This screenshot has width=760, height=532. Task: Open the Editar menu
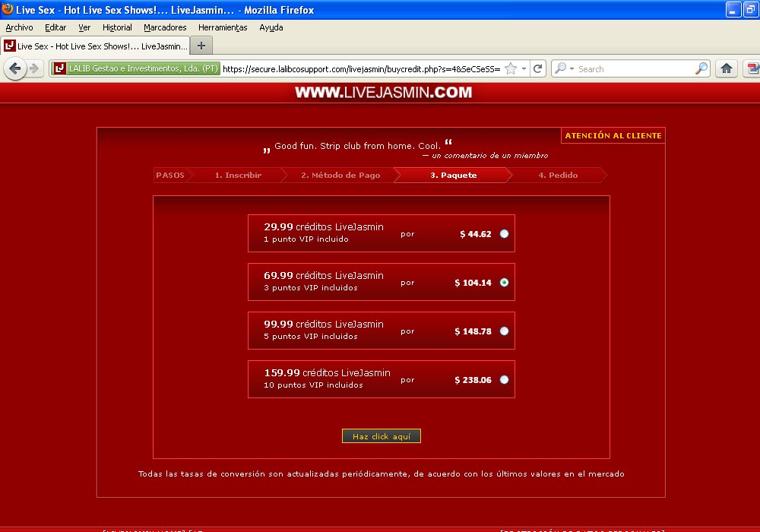(x=55, y=27)
